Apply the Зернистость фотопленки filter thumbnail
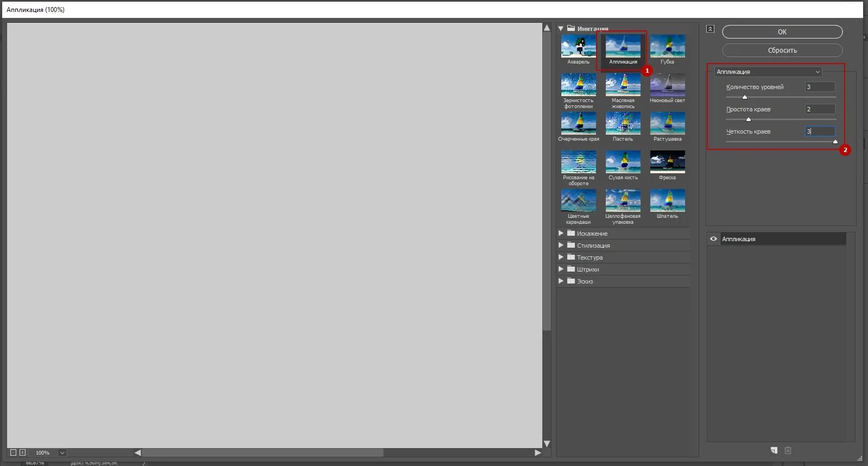868x466 pixels. (x=579, y=85)
